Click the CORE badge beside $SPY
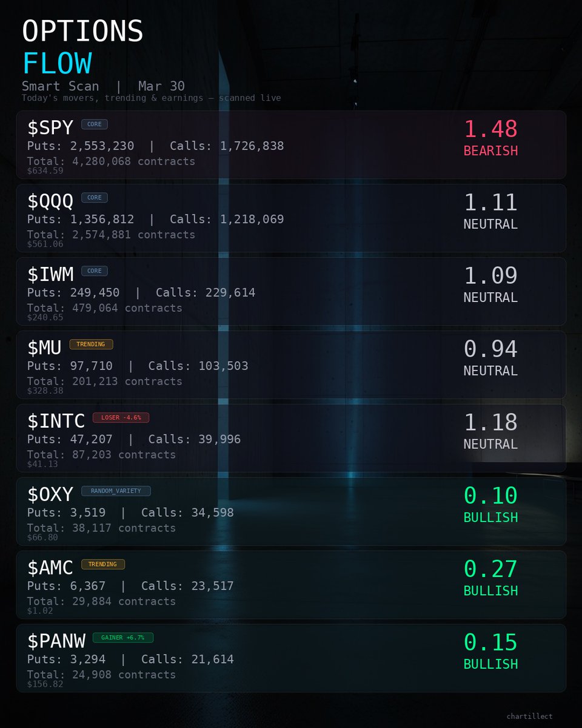582x728 pixels. tap(95, 124)
